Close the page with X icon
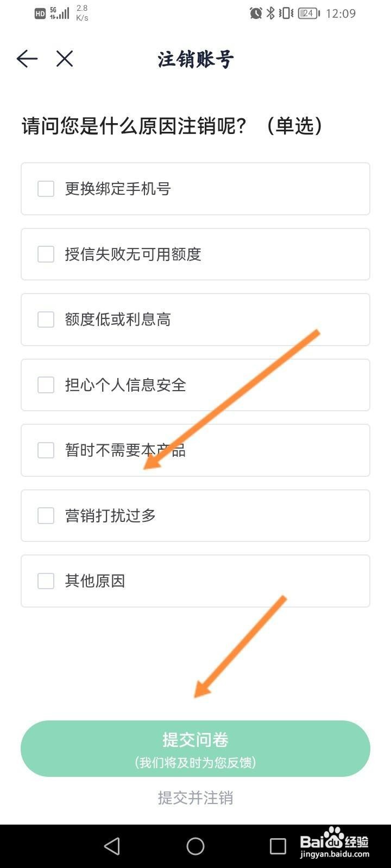Image resolution: width=391 pixels, height=868 pixels. (65, 59)
